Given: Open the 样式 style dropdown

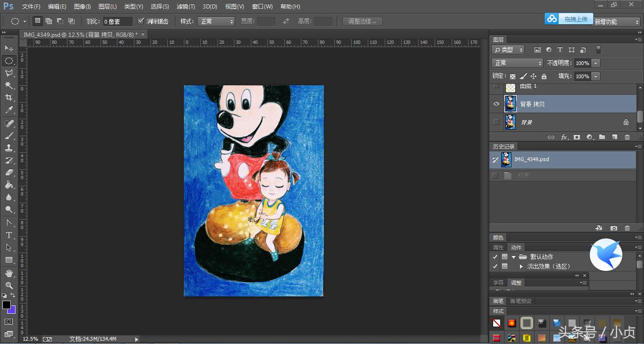Looking at the screenshot, I should (216, 21).
